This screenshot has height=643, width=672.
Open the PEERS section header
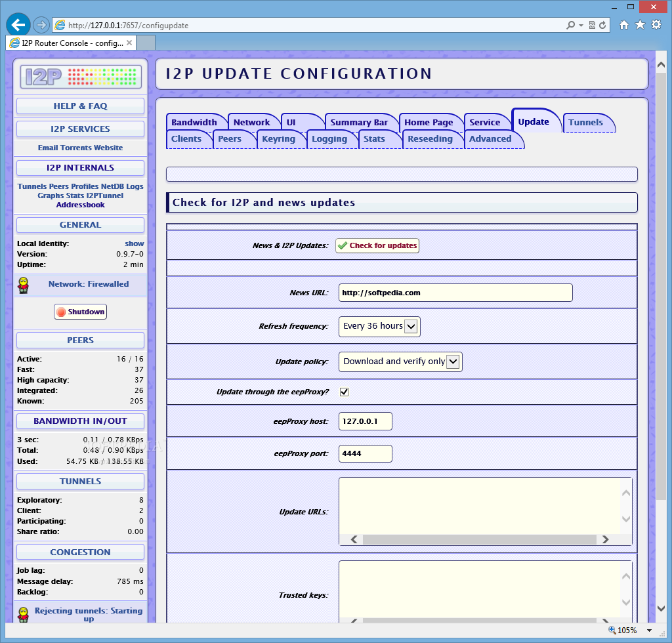[81, 340]
